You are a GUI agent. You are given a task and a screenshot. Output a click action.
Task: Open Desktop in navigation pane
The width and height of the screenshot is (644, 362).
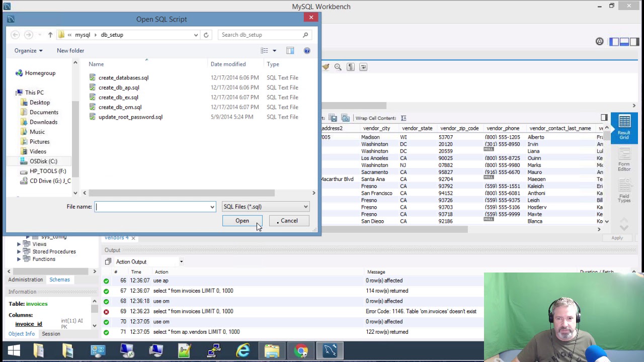[39, 103]
